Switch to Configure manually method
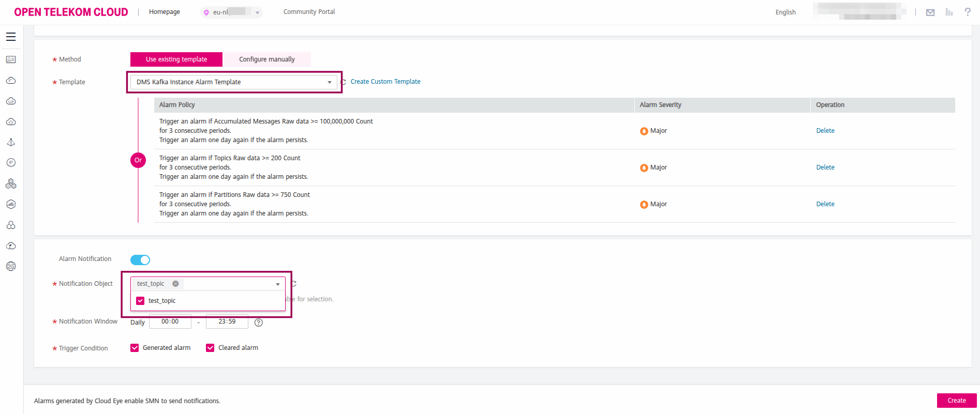Screen dimensions: 980x414 [x=266, y=59]
